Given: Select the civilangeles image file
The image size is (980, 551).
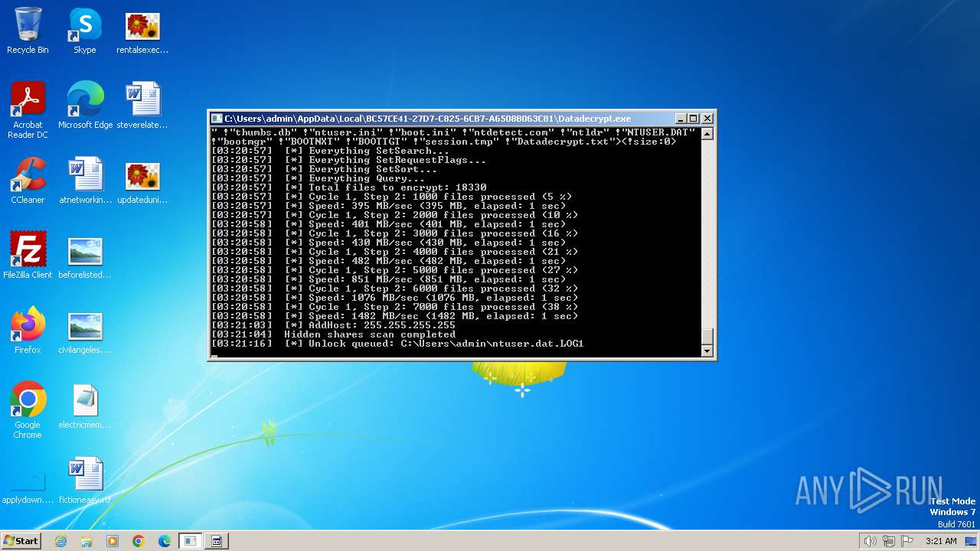Looking at the screenshot, I should coord(85,331).
